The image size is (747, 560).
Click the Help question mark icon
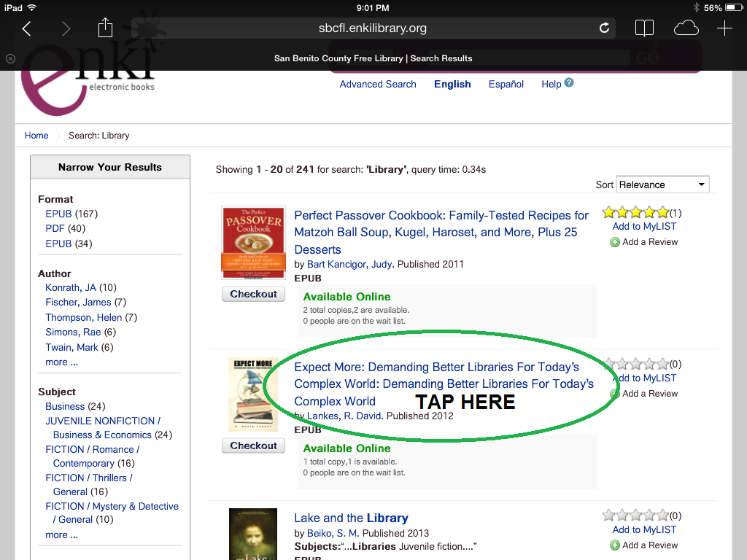tap(569, 83)
